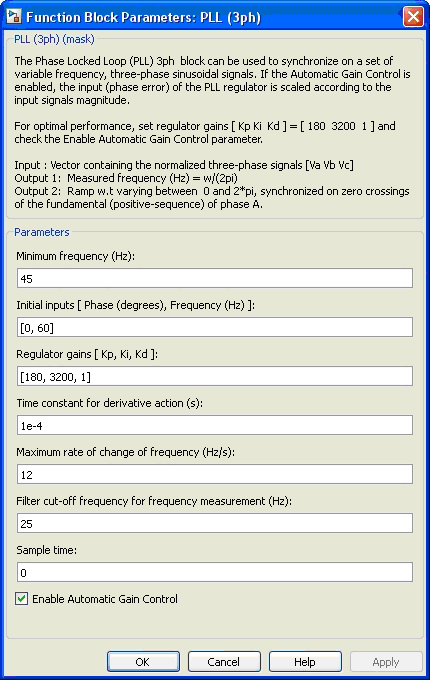The image size is (430, 680).
Task: Select the Time constant for derivative action field
Action: coord(215,425)
